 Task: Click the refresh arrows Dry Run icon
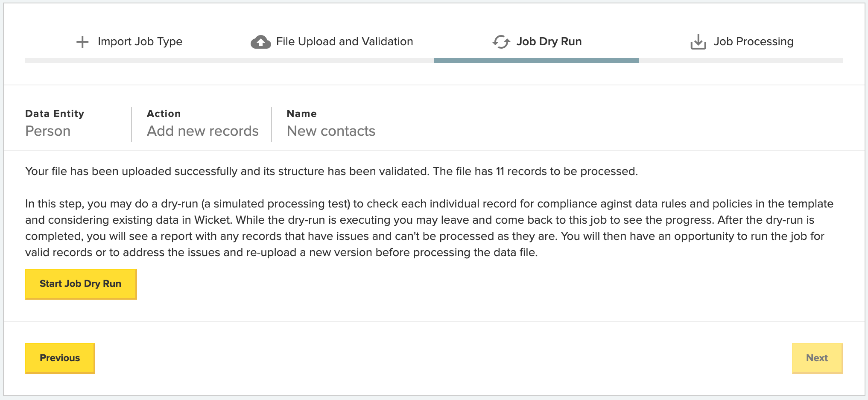pos(501,42)
